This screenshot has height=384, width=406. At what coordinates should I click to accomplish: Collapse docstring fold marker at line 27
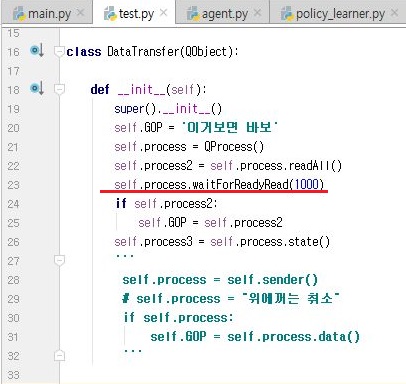point(59,260)
